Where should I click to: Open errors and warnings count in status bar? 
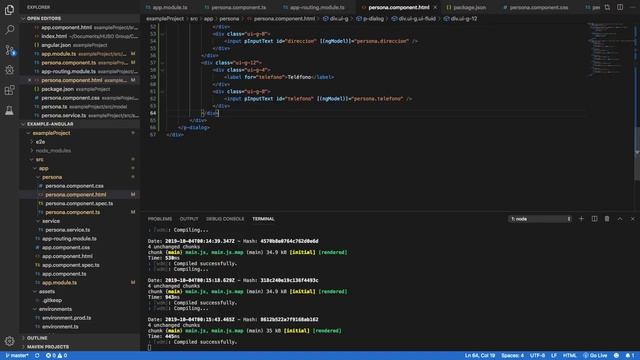coord(56,356)
